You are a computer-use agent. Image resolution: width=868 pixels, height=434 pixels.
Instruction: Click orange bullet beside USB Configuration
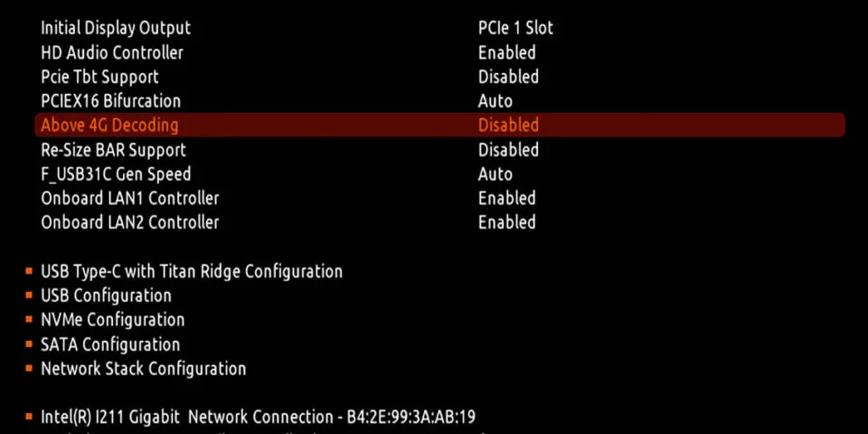[29, 296]
